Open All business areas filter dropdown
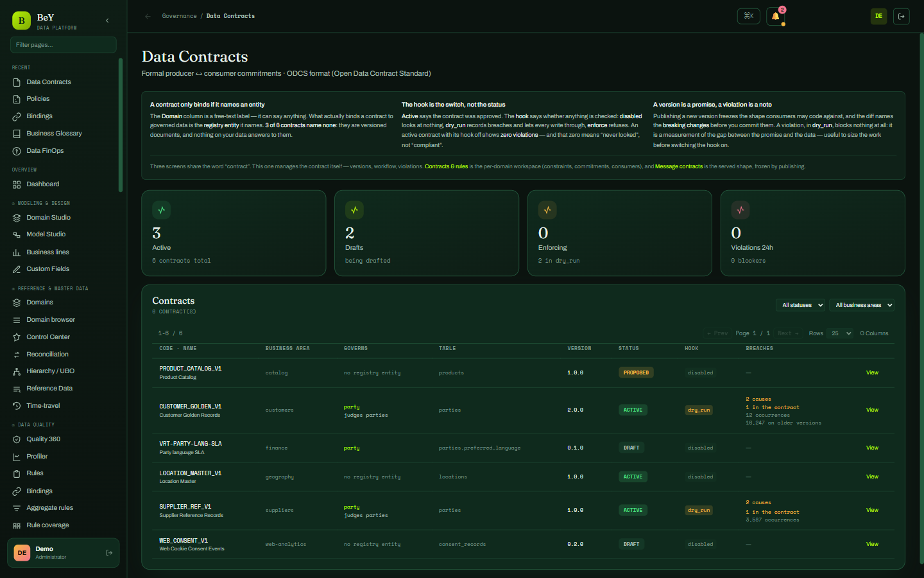The width and height of the screenshot is (924, 578). [861, 305]
